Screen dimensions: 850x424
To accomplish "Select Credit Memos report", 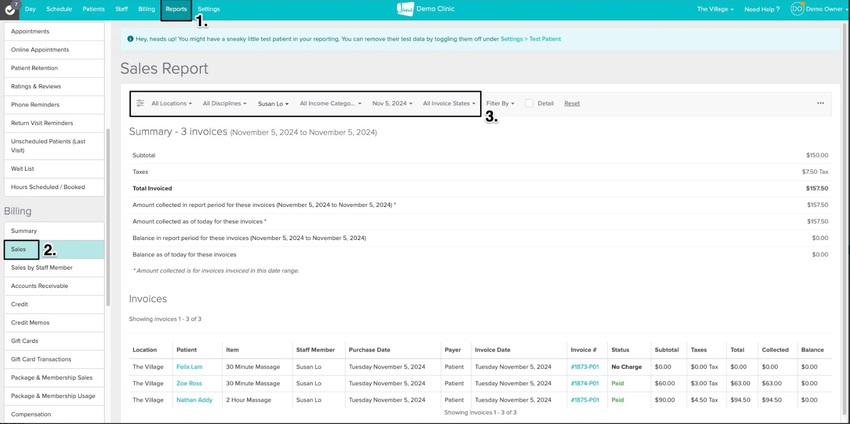I will (x=54, y=323).
